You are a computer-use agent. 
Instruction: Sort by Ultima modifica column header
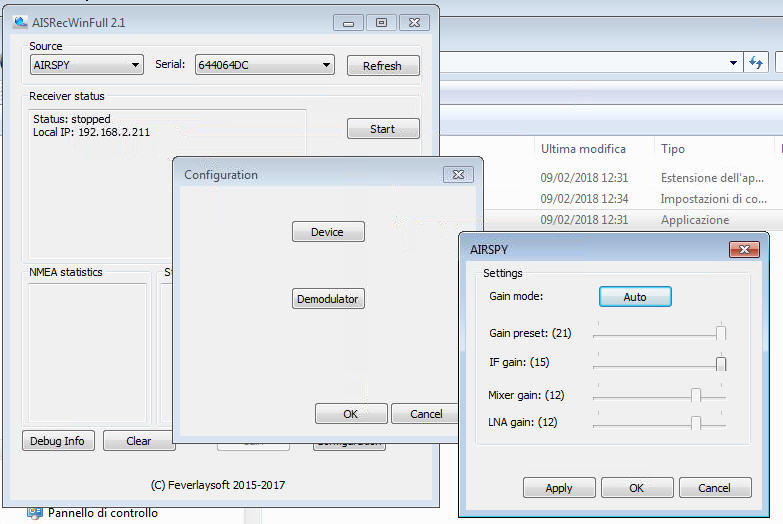[583, 149]
